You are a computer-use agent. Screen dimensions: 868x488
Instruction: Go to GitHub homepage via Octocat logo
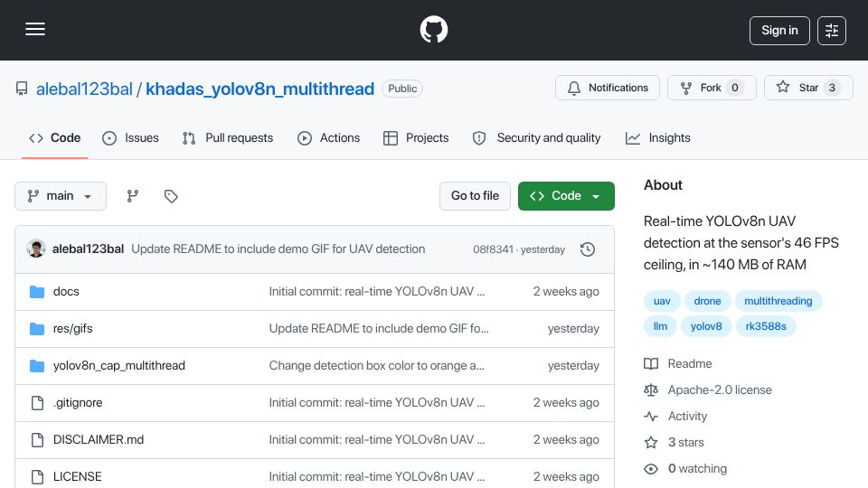433,29
